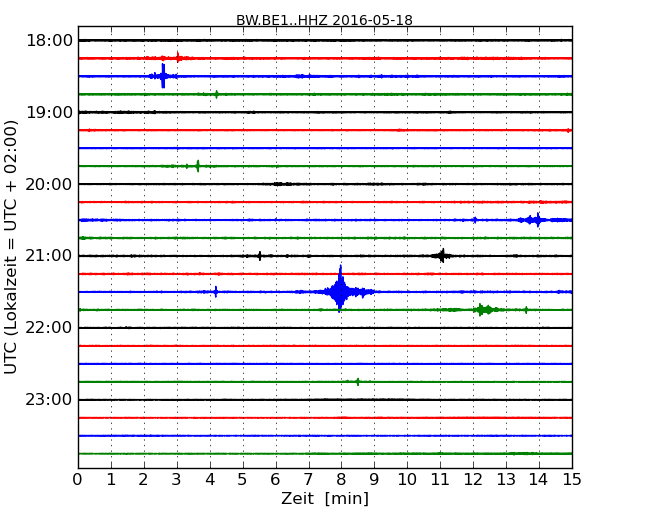
Task: Click the Zeit [min] axis label
Action: [x=325, y=498]
